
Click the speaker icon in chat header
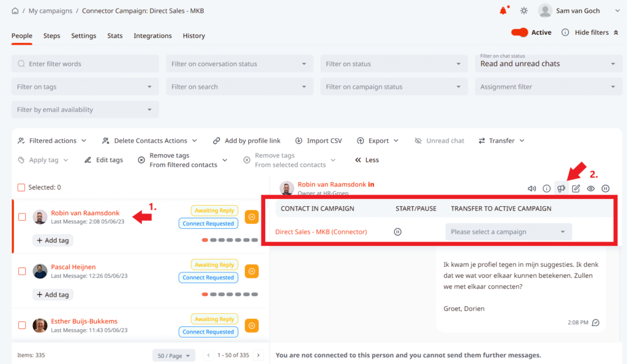coord(531,188)
